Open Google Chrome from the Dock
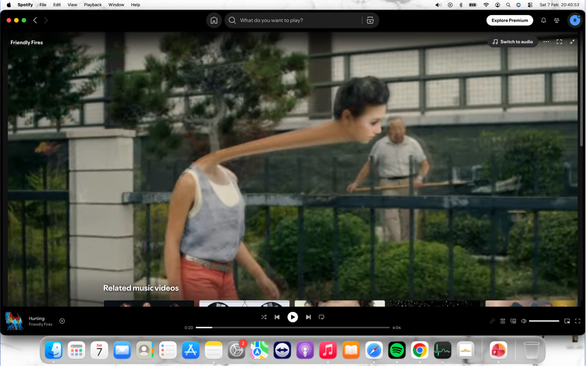 click(420, 350)
